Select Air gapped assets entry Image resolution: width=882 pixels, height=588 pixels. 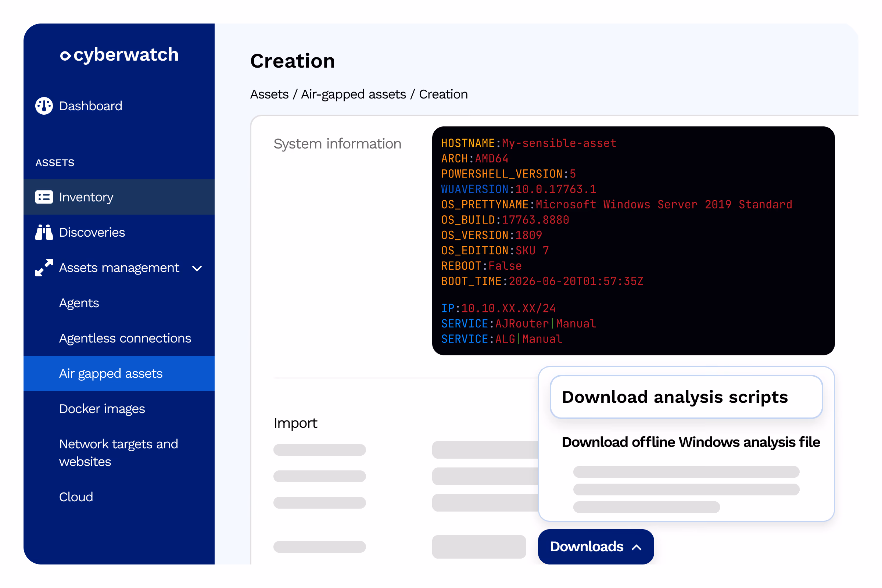point(119,373)
